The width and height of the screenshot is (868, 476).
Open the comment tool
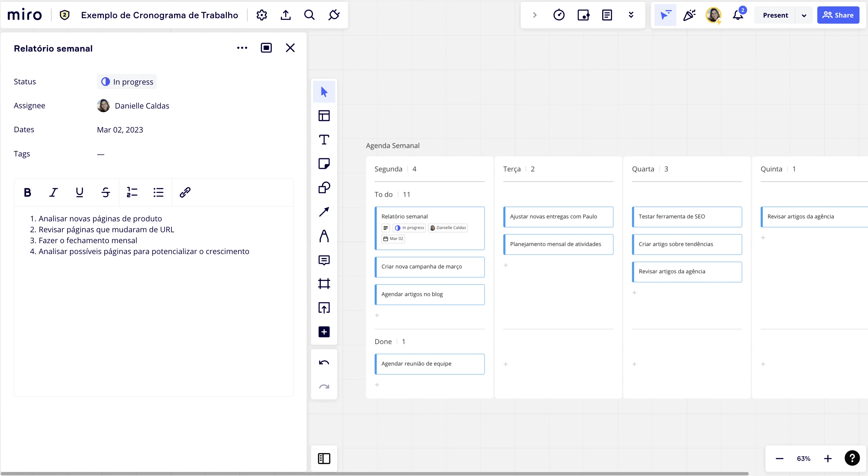324,260
